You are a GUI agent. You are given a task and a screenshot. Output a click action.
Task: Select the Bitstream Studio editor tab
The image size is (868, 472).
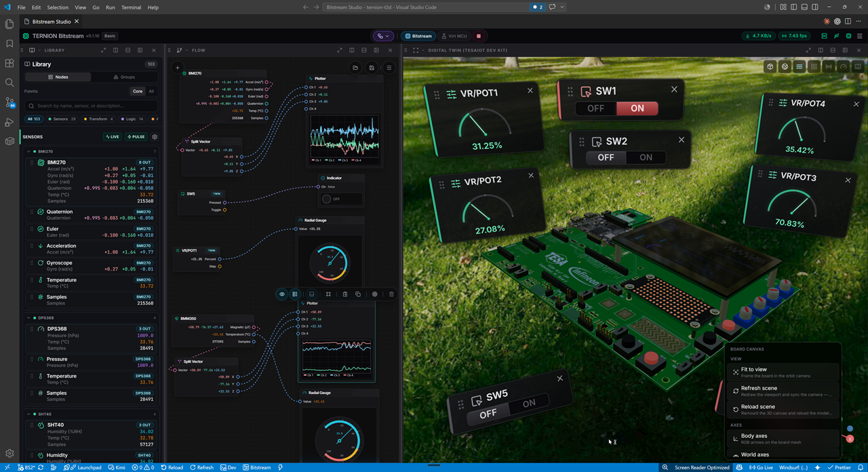click(x=52, y=22)
